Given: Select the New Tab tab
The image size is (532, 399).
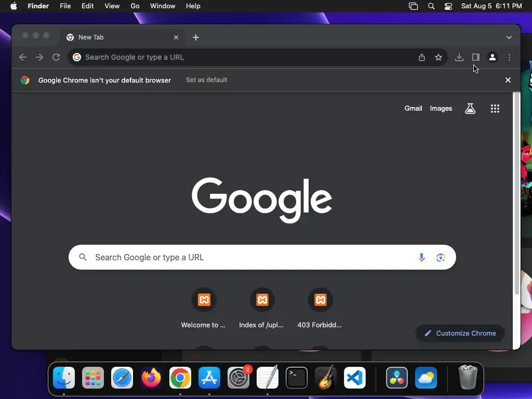Looking at the screenshot, I should tap(123, 37).
